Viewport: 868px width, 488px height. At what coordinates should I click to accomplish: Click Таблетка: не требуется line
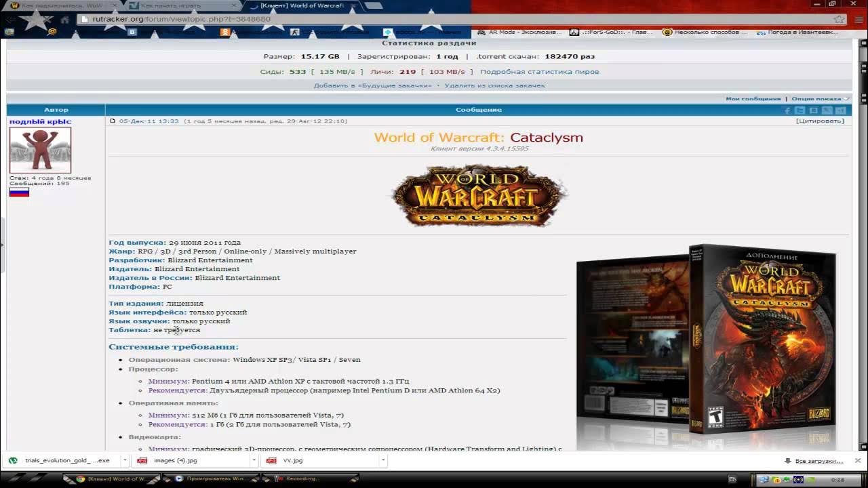coord(155,330)
